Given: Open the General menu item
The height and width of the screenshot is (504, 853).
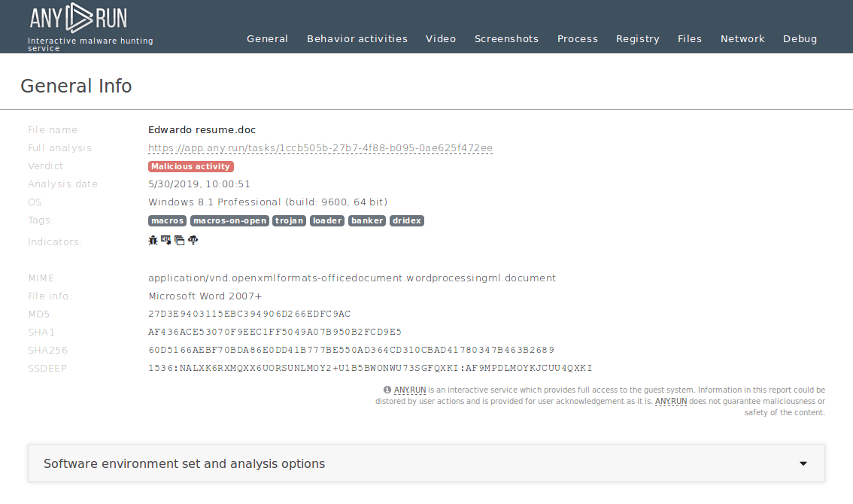Looking at the screenshot, I should pos(267,39).
